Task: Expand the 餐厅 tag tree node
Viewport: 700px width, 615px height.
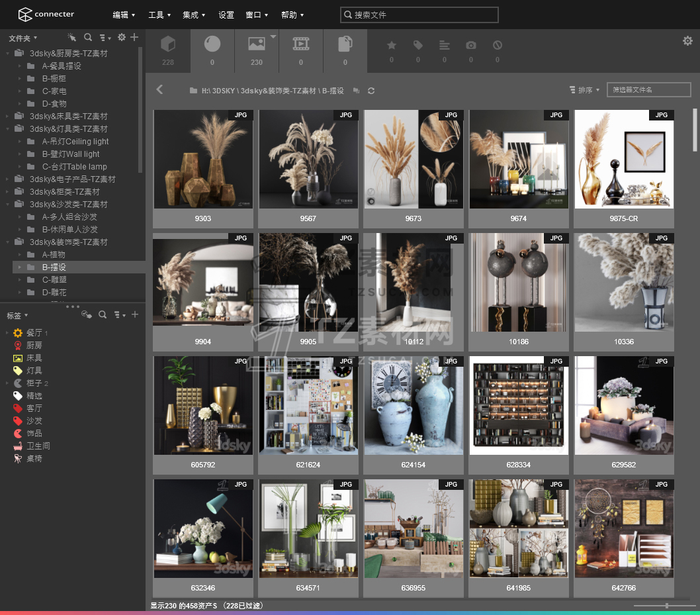Action: pyautogui.click(x=7, y=333)
